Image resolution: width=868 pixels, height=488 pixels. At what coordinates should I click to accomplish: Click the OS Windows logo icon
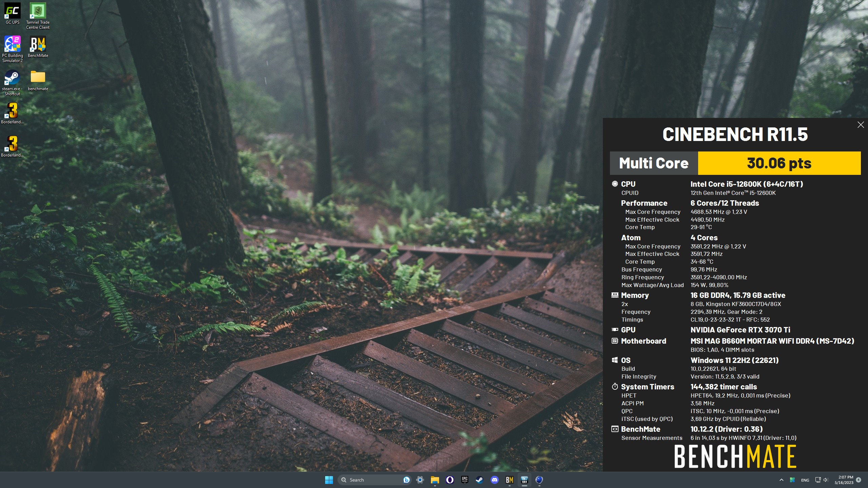tap(615, 360)
